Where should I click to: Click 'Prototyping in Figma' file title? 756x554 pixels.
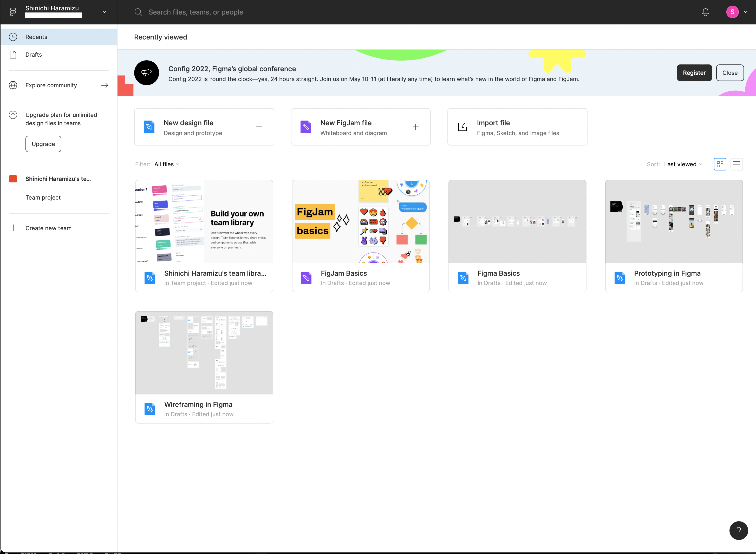pyautogui.click(x=667, y=273)
